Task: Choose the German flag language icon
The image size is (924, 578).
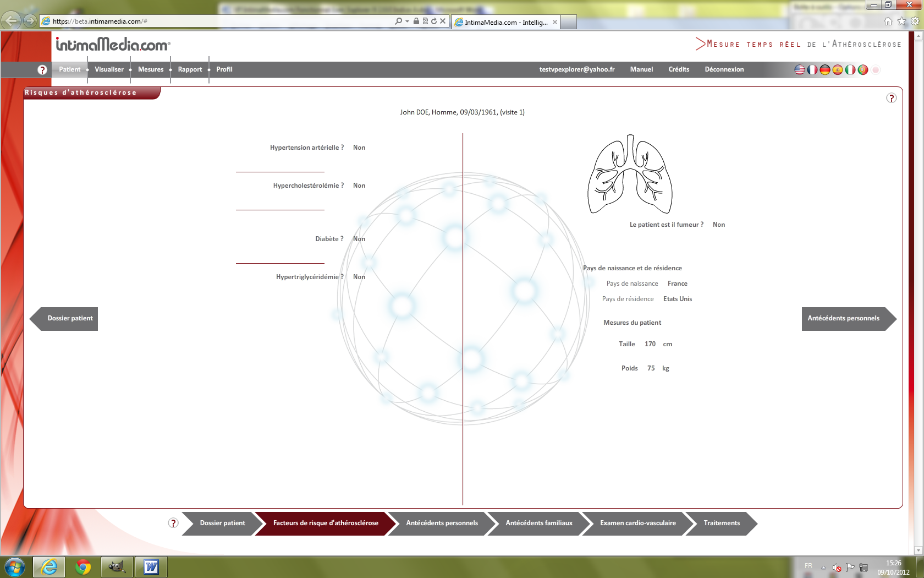Action: [825, 70]
